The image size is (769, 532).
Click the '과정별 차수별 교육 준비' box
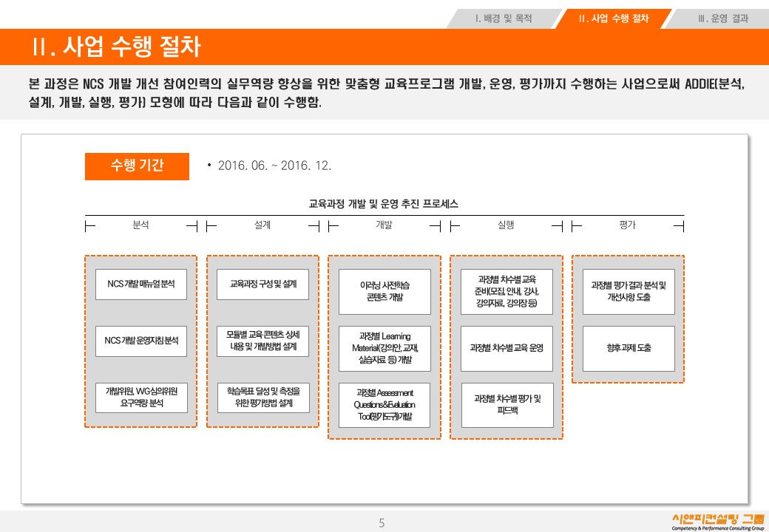click(x=507, y=291)
